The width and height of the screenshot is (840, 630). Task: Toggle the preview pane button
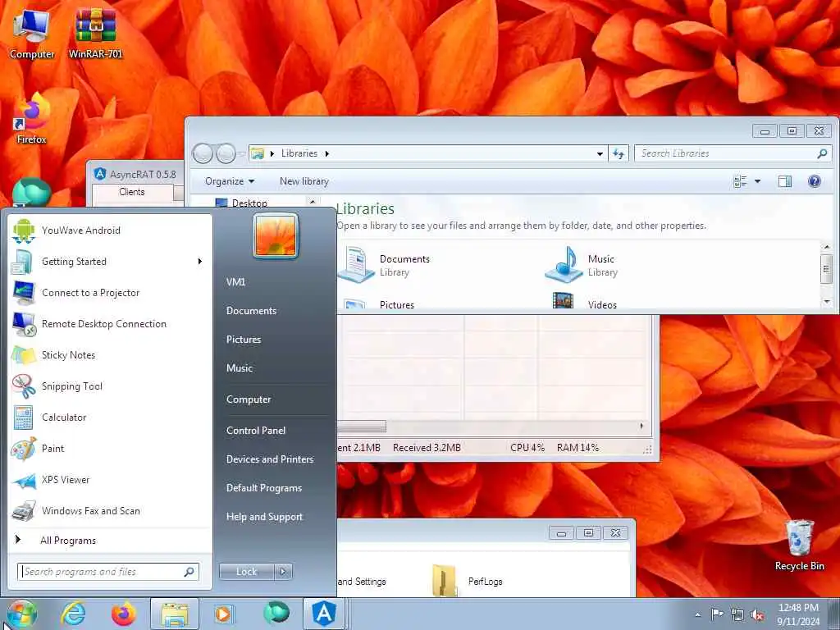click(785, 181)
